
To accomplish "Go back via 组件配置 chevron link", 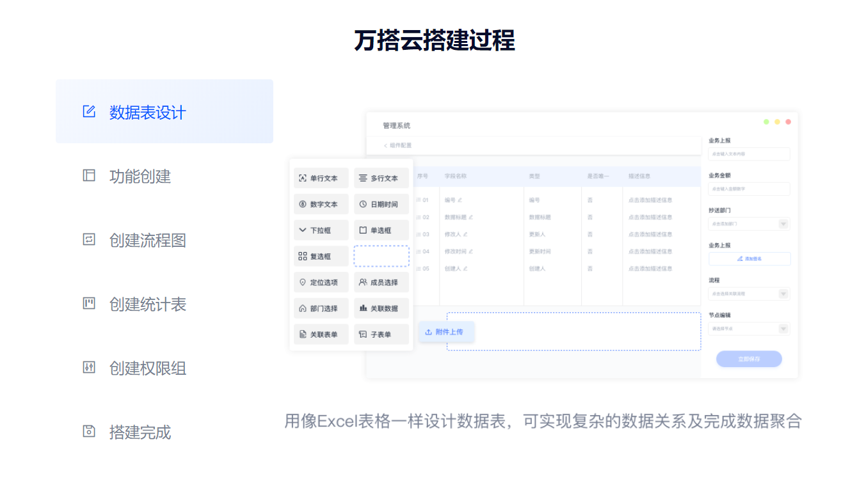I will coord(397,146).
